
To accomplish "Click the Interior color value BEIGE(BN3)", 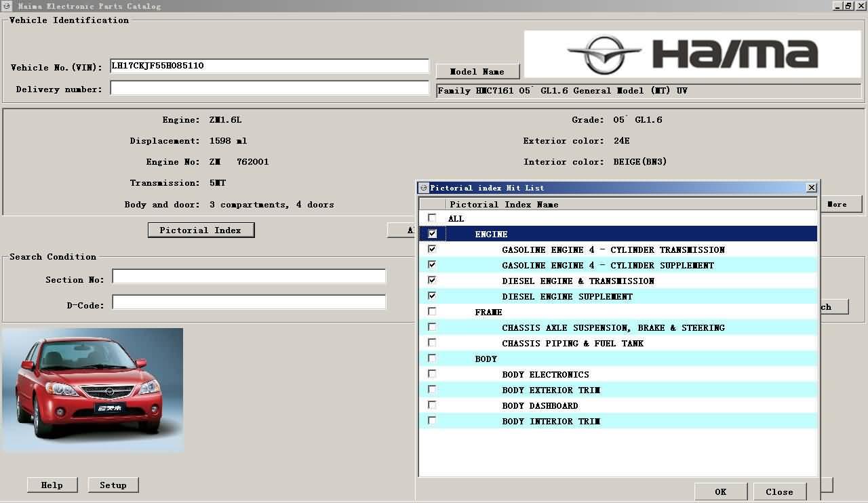I will [x=639, y=161].
